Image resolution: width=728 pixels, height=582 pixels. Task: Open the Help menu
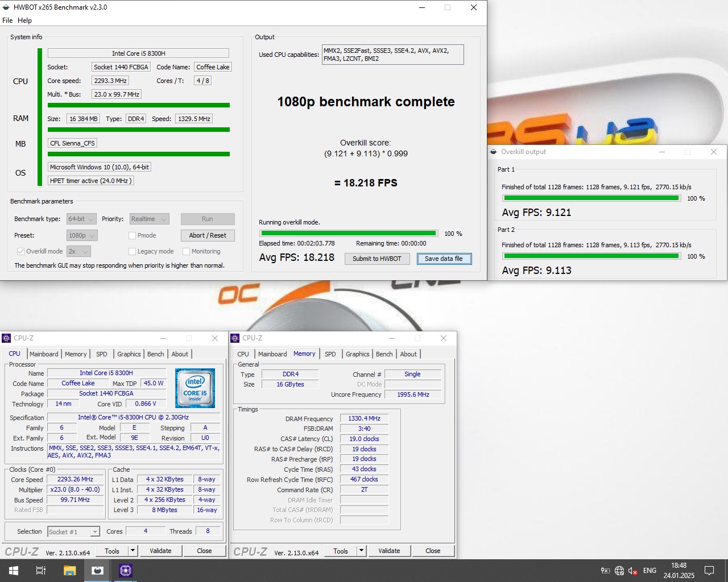coord(24,20)
